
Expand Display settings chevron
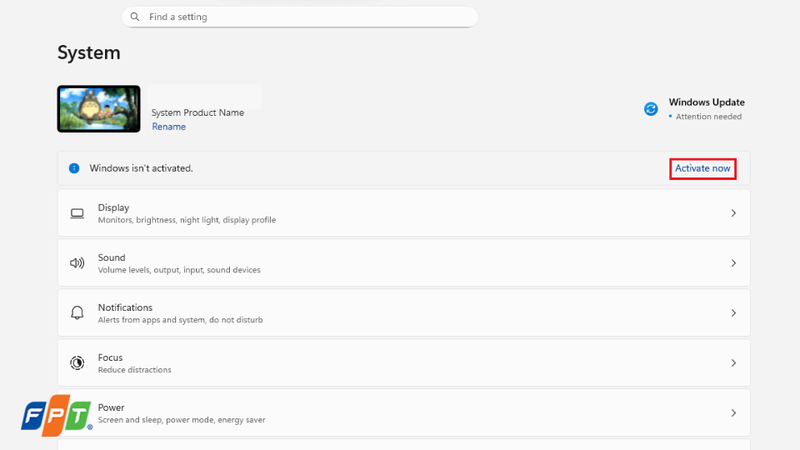coord(733,213)
